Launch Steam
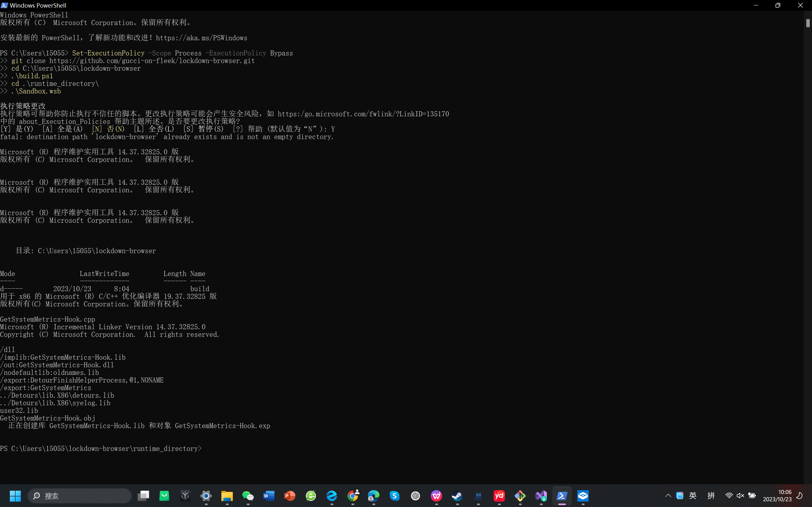The height and width of the screenshot is (507, 812). [x=458, y=496]
